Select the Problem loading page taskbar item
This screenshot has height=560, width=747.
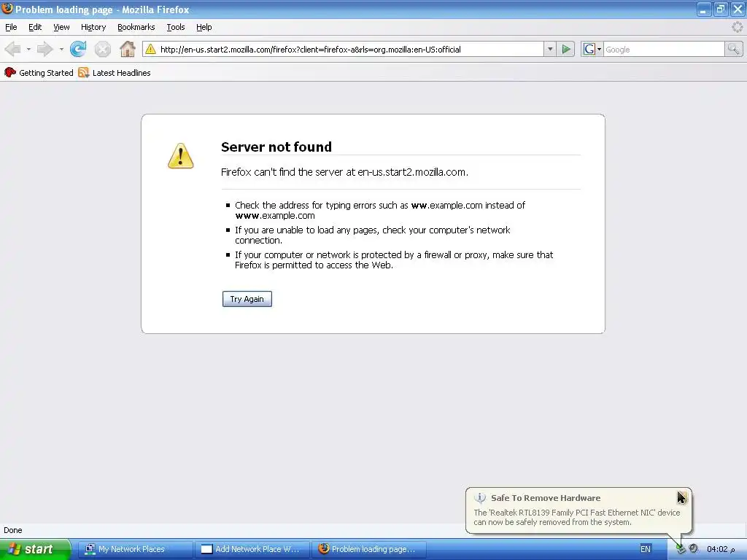[368, 549]
